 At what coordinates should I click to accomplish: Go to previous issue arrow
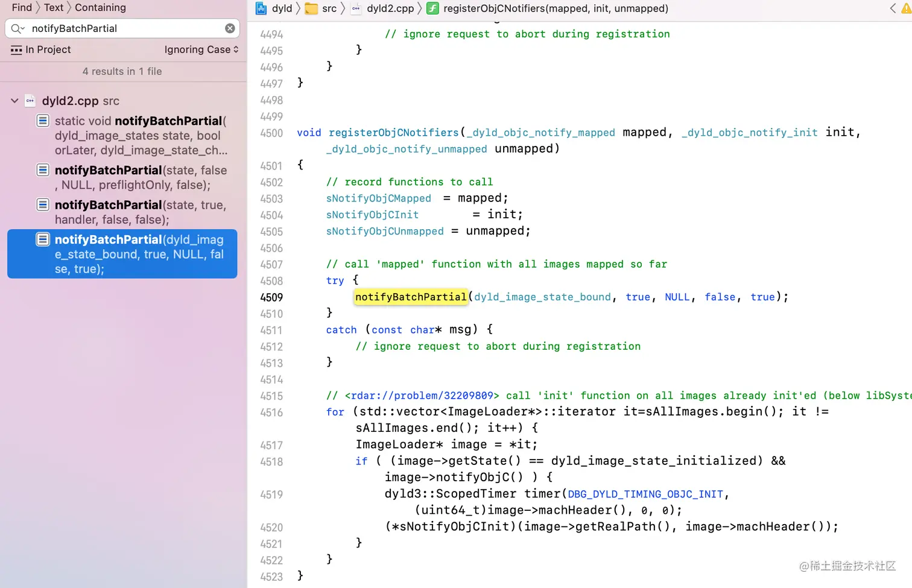[x=893, y=8]
